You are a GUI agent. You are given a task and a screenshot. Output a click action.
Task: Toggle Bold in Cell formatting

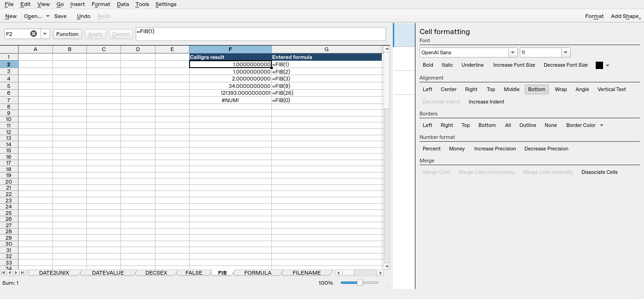pyautogui.click(x=428, y=65)
